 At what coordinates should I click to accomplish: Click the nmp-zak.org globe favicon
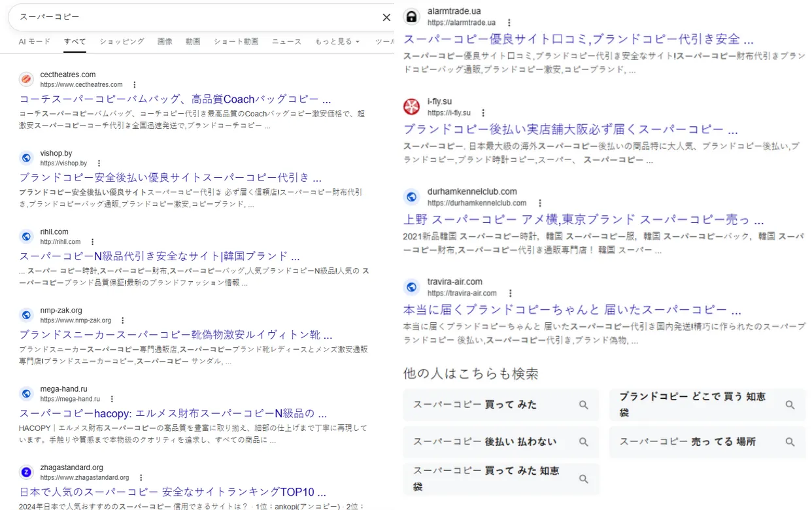(x=26, y=315)
